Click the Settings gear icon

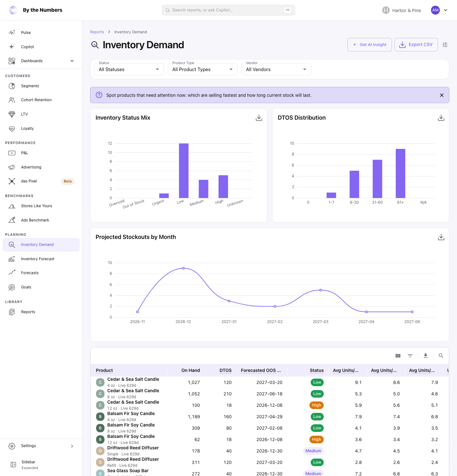12,446
